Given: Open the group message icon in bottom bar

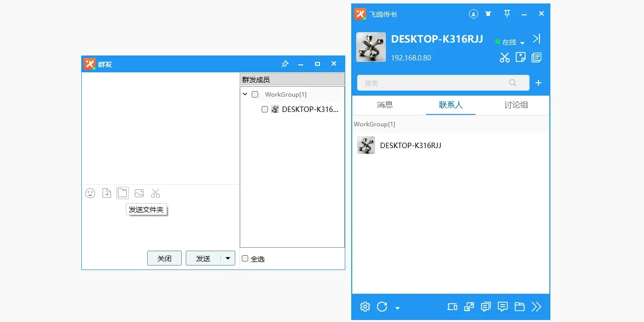Looking at the screenshot, I should coord(486,307).
